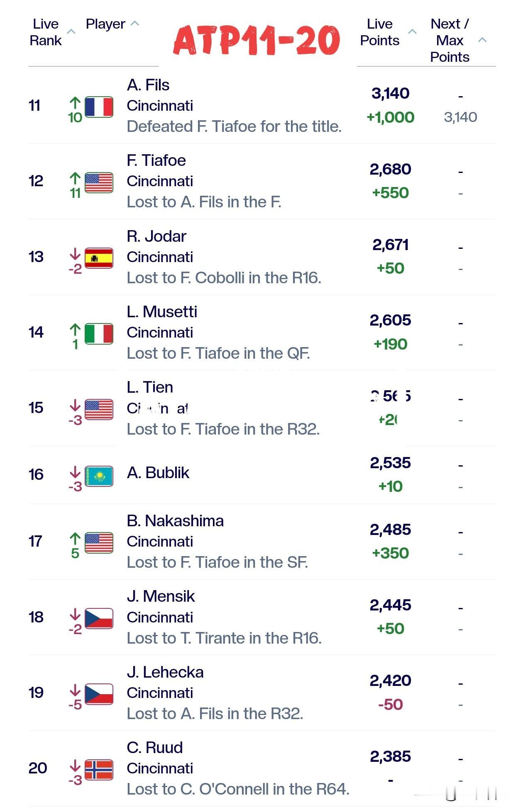Click the red ATP11-20 title graphic

[257, 40]
